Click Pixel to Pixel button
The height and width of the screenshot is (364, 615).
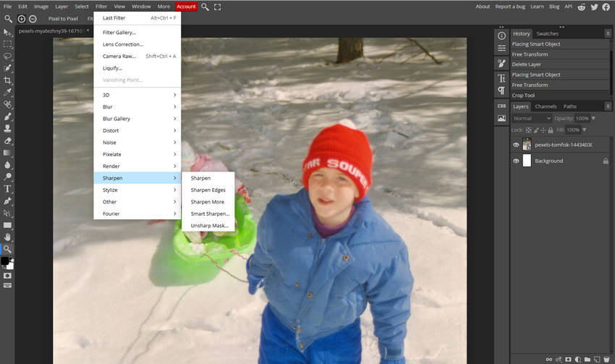[x=63, y=18]
